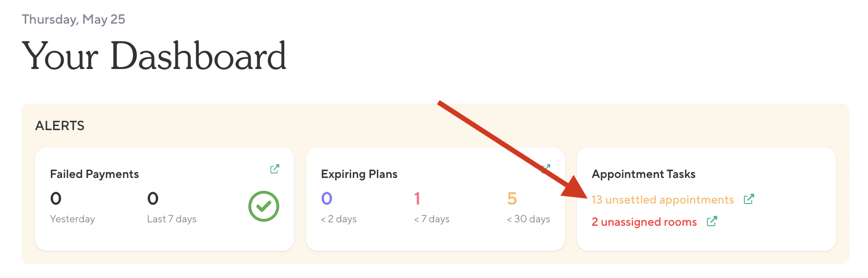Click the < 30 days label
This screenshot has height=278, width=868.
click(528, 219)
